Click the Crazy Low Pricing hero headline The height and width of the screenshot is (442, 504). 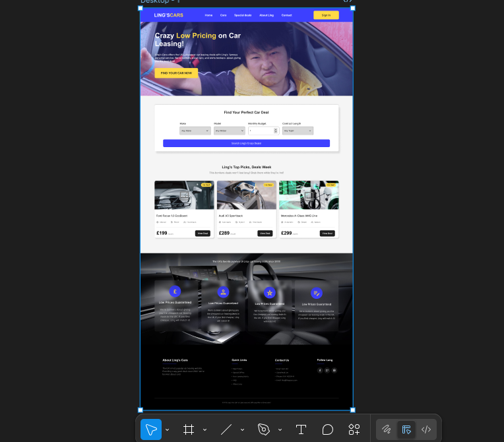click(x=198, y=40)
